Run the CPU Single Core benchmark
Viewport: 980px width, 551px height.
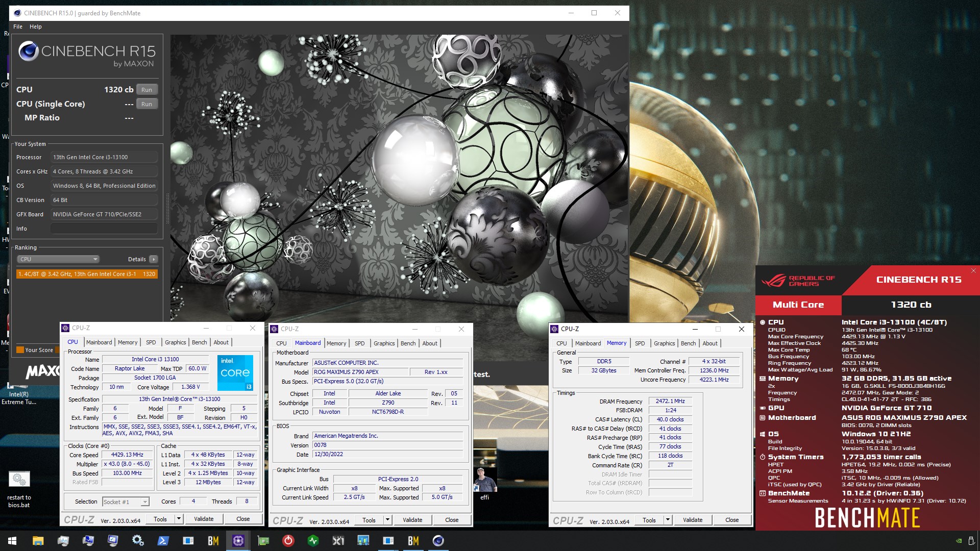click(x=147, y=104)
